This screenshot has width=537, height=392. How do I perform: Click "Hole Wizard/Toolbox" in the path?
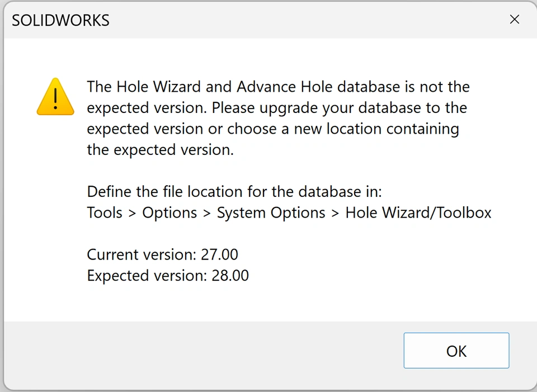pos(418,212)
